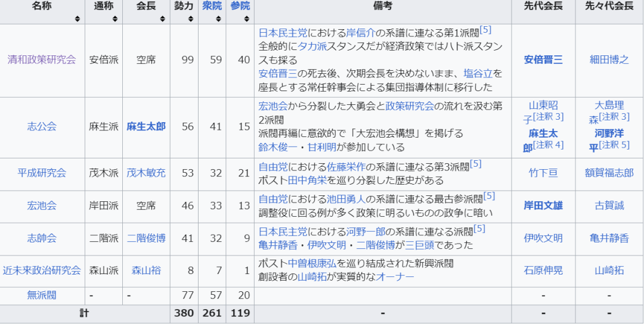Sort table by 通称 column arrows
The image size is (644, 324).
point(115,19)
